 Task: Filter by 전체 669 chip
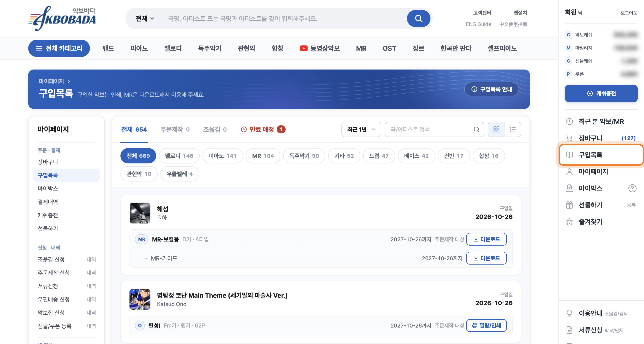[x=138, y=156]
